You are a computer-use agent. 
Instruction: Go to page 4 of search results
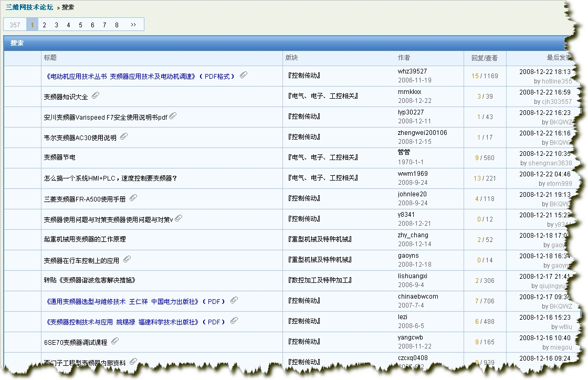click(68, 25)
